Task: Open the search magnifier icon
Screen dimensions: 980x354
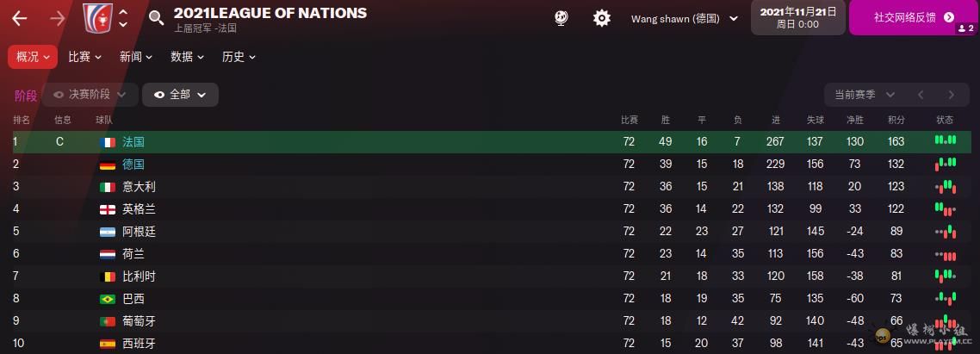Action: click(x=156, y=18)
